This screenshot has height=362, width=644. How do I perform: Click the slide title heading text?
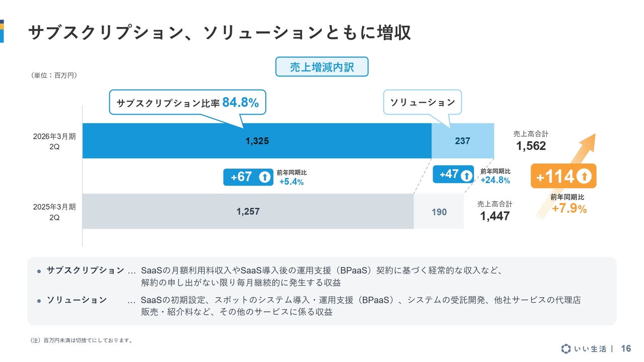click(x=219, y=33)
